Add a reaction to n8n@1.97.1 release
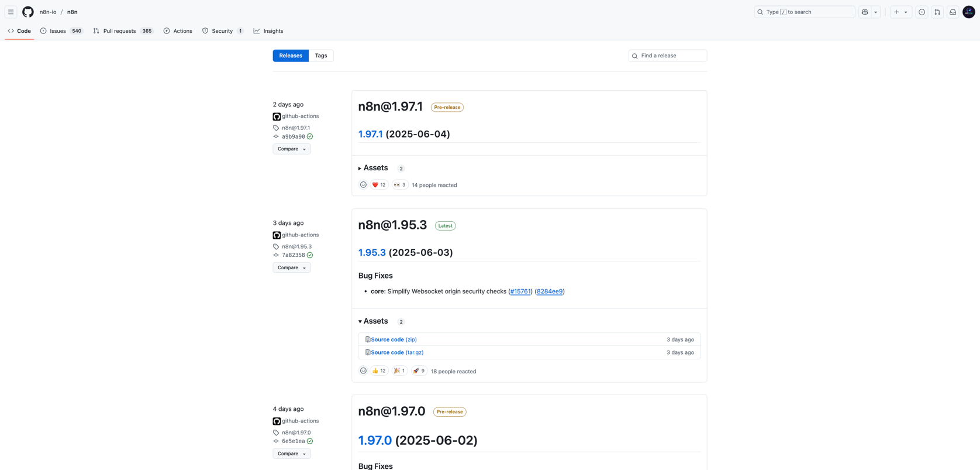This screenshot has width=980, height=470. tap(363, 185)
